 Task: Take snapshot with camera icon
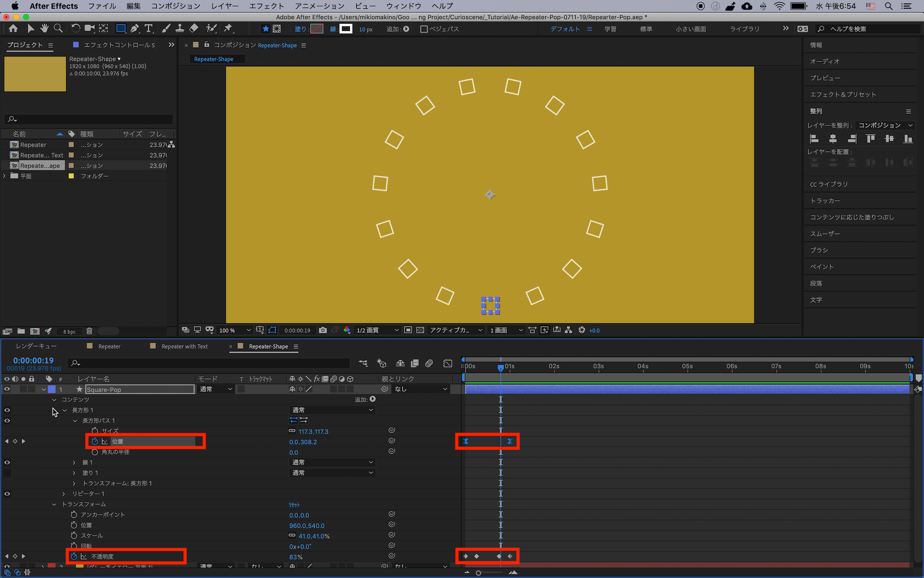pos(323,330)
